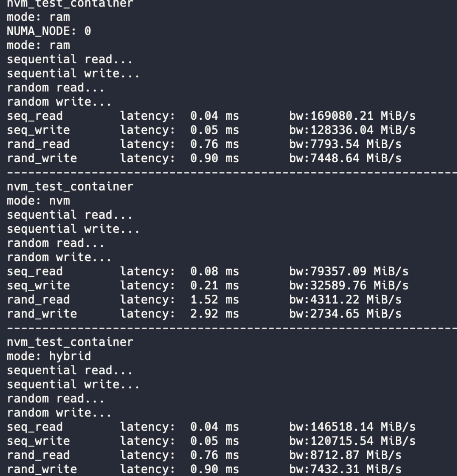Click the 'mode: nvm' text line
The image size is (457, 476).
(x=38, y=201)
